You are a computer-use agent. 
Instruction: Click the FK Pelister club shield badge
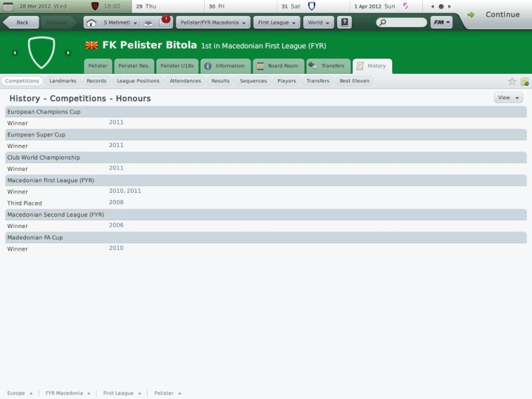click(x=41, y=53)
